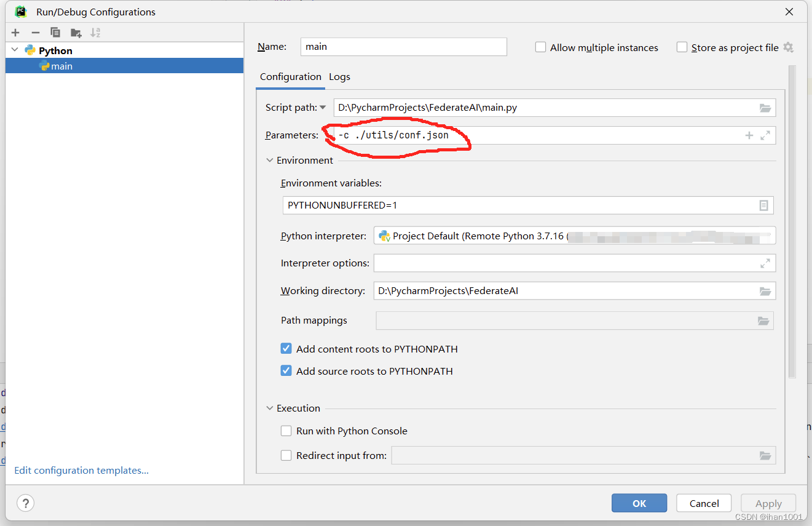Click the OK button
The height and width of the screenshot is (526, 812).
(x=639, y=503)
